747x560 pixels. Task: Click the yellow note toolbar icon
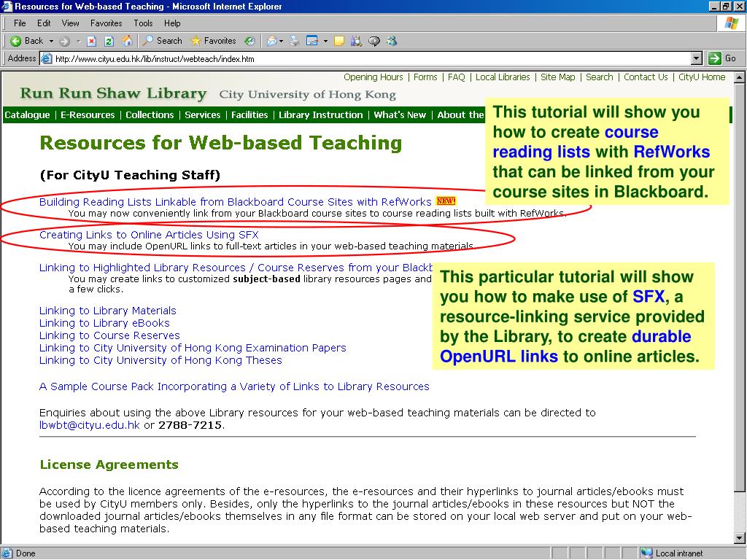point(338,42)
